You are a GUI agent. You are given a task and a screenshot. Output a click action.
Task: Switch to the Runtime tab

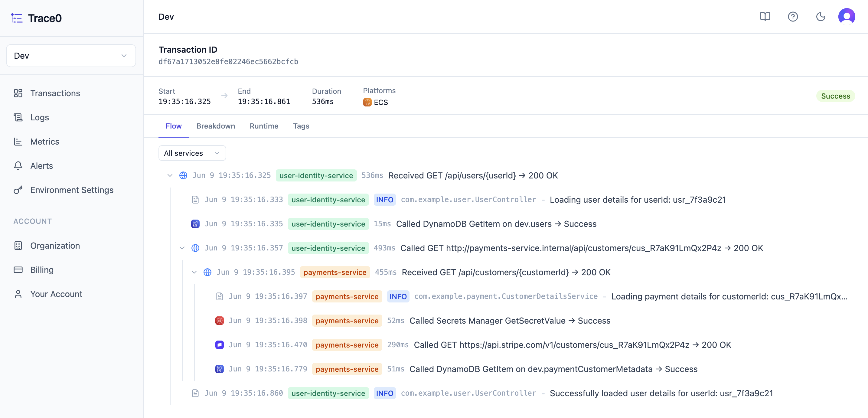(x=264, y=126)
